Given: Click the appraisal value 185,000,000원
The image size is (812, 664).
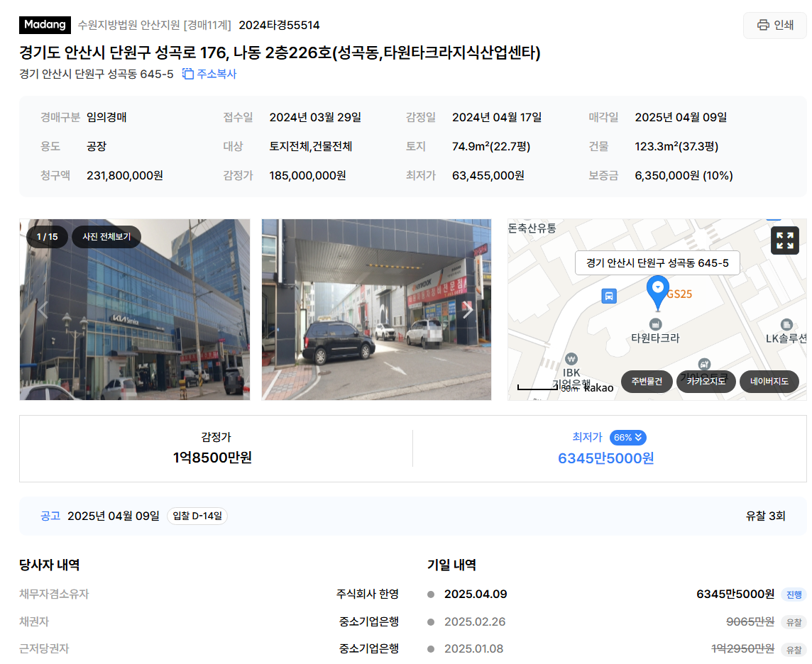Looking at the screenshot, I should click(307, 175).
